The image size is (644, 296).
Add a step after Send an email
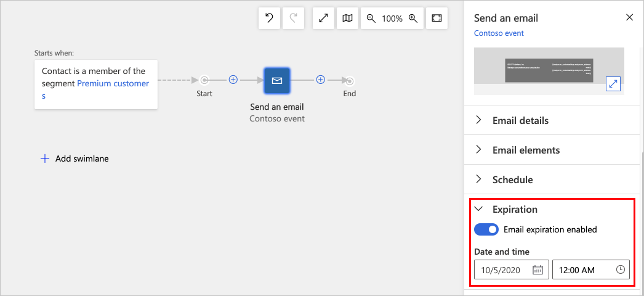pos(321,80)
